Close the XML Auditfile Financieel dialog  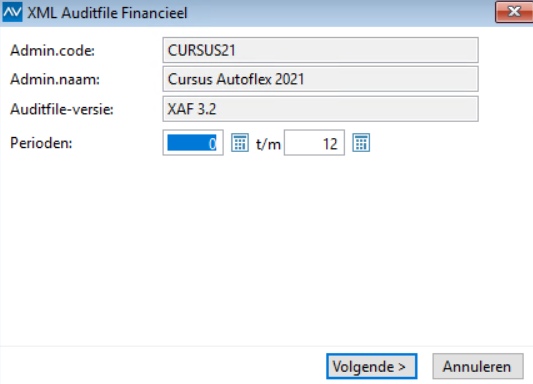click(514, 12)
